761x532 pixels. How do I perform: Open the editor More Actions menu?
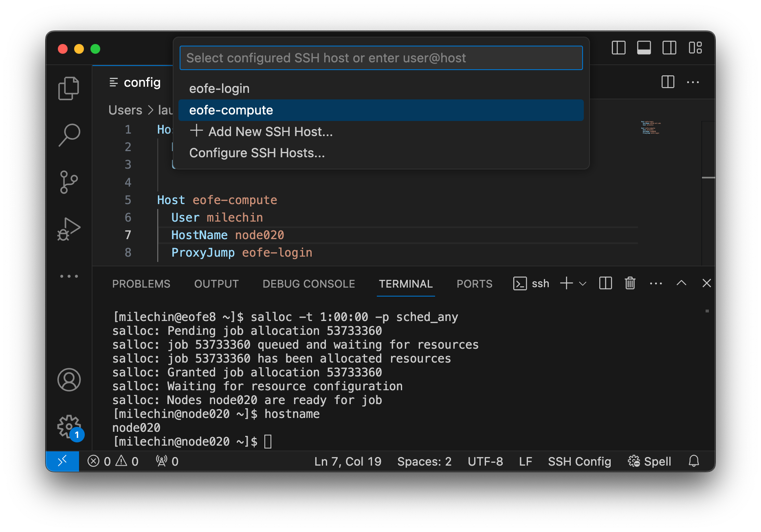(x=693, y=82)
